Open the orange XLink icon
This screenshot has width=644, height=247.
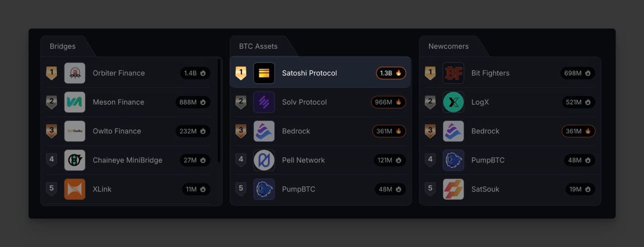tap(75, 189)
